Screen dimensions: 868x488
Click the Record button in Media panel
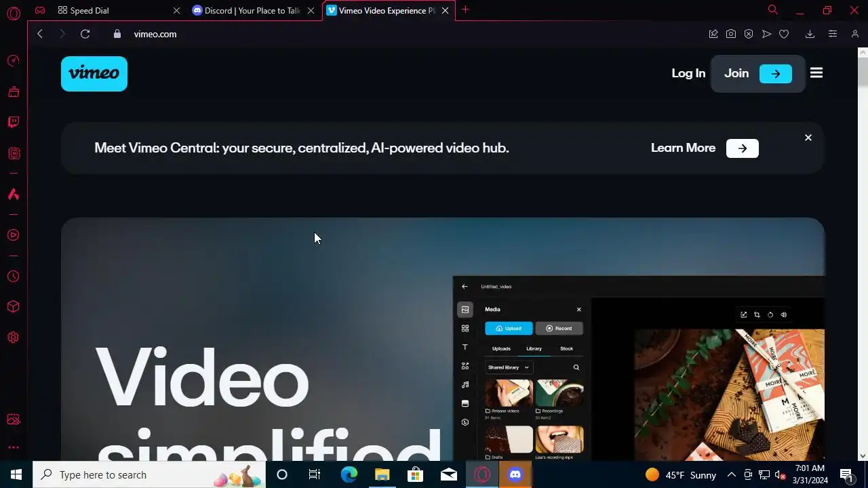tap(559, 328)
